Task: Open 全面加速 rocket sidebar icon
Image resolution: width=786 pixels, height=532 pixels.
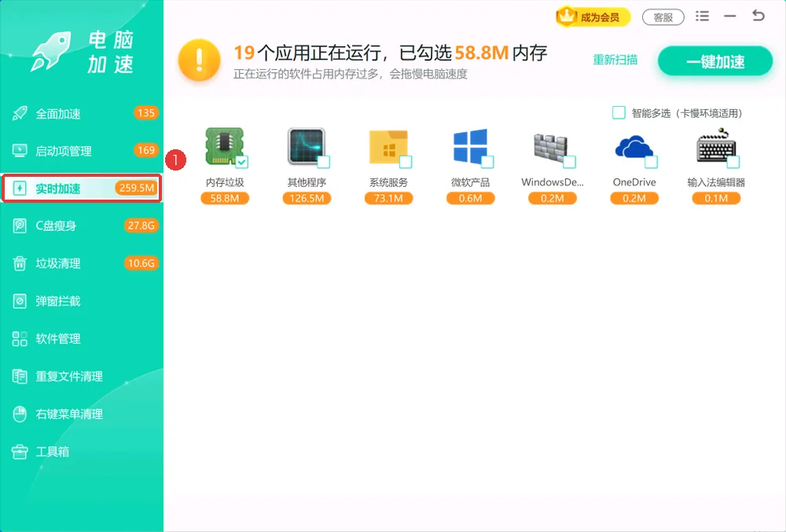Action: (20, 113)
